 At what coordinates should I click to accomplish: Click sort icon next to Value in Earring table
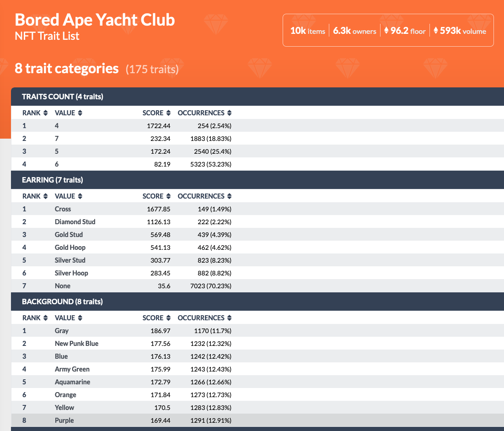[80, 196]
